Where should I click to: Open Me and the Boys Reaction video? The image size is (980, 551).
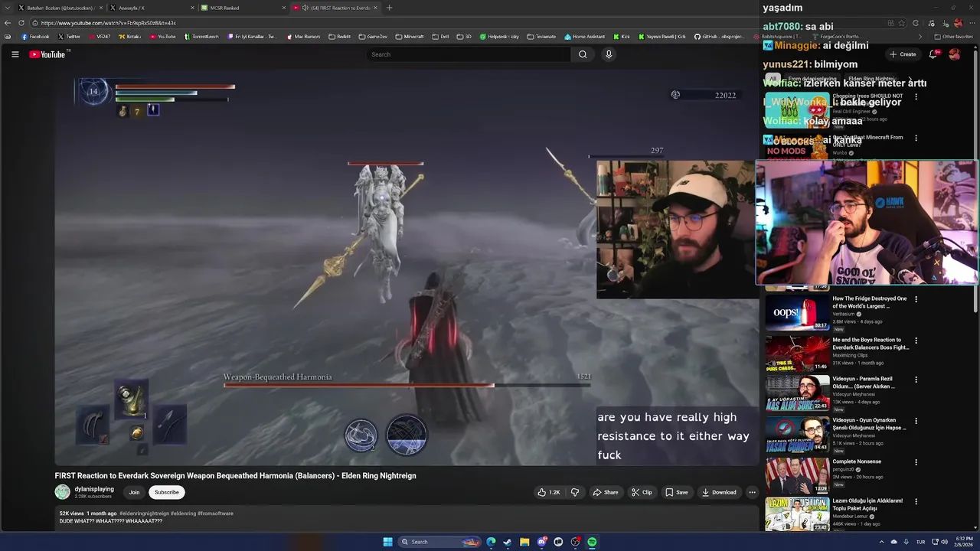pyautogui.click(x=871, y=344)
